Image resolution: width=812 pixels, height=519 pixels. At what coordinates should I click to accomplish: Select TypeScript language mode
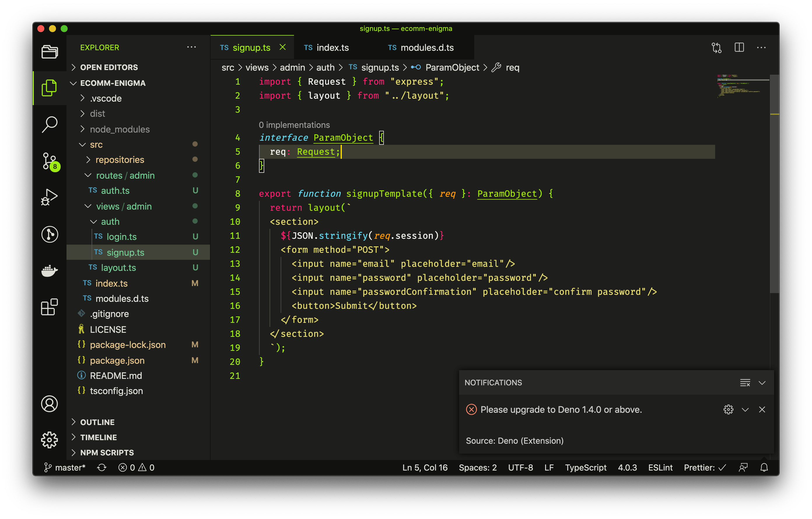click(x=585, y=467)
